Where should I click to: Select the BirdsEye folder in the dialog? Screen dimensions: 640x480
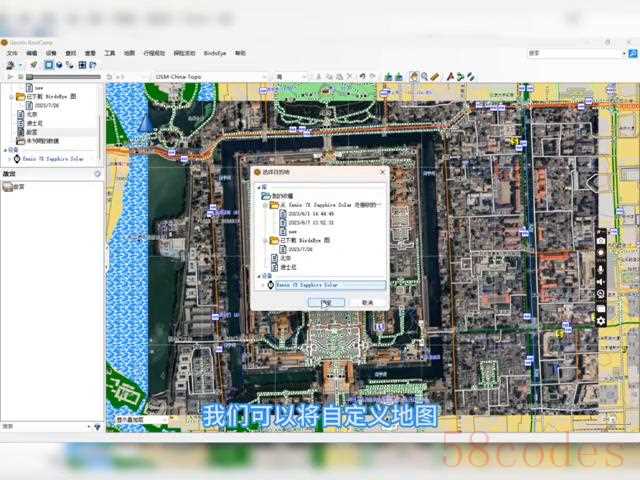pos(300,240)
